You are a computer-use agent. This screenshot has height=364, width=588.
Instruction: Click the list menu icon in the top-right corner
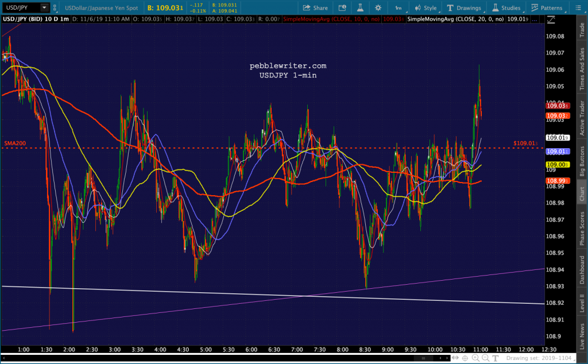pyautogui.click(x=578, y=7)
